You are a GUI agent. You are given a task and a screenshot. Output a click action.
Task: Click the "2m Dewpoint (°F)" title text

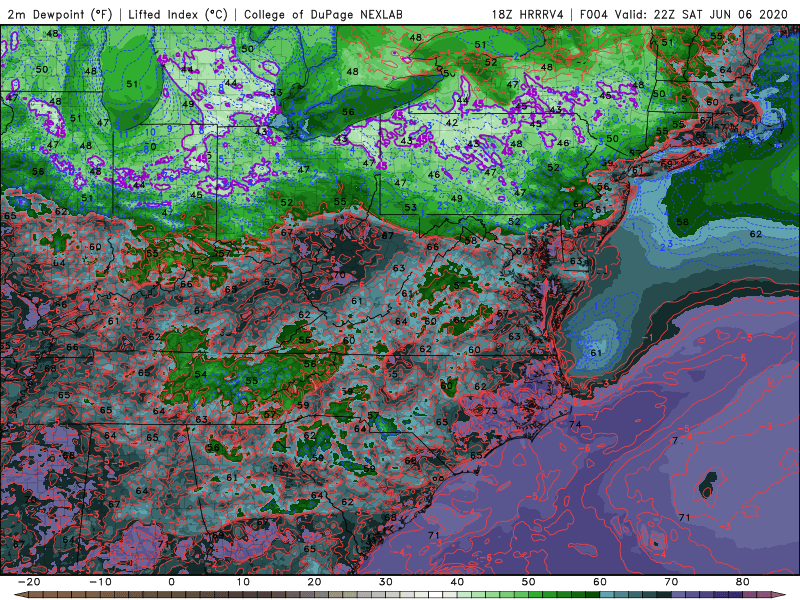click(60, 15)
